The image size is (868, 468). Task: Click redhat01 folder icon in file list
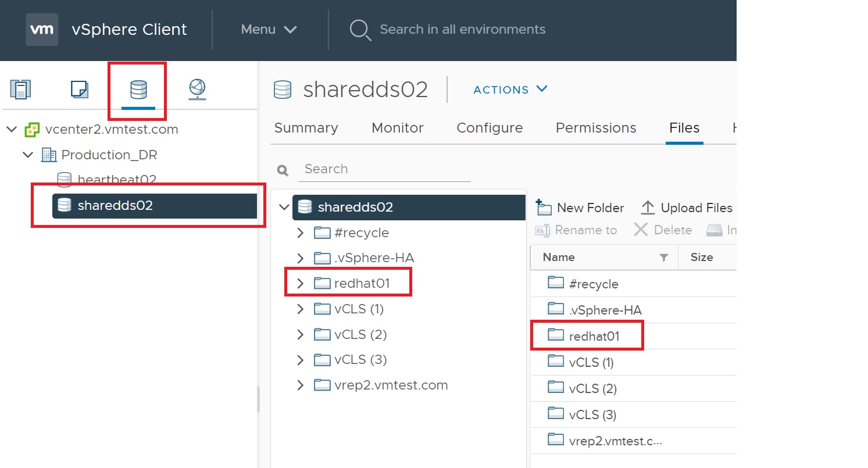556,335
